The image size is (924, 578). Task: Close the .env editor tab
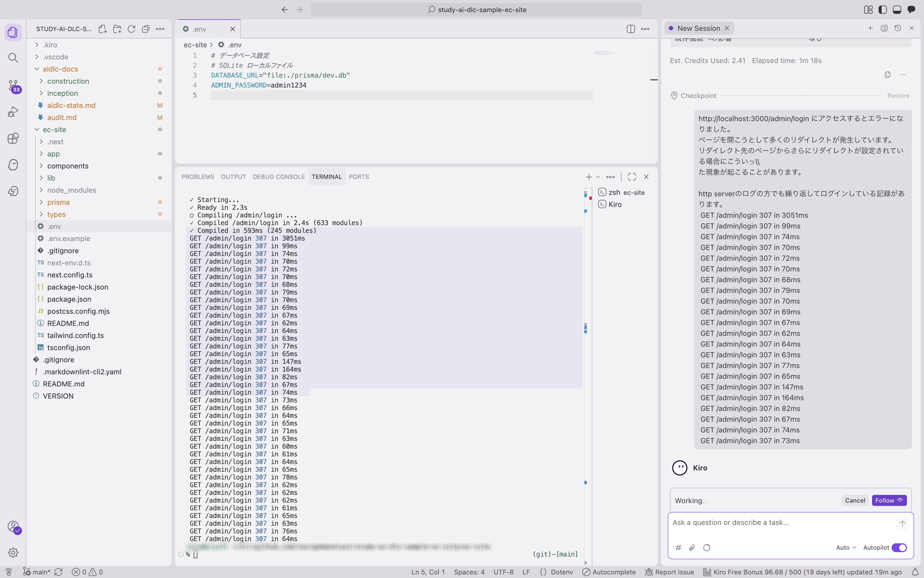233,29
